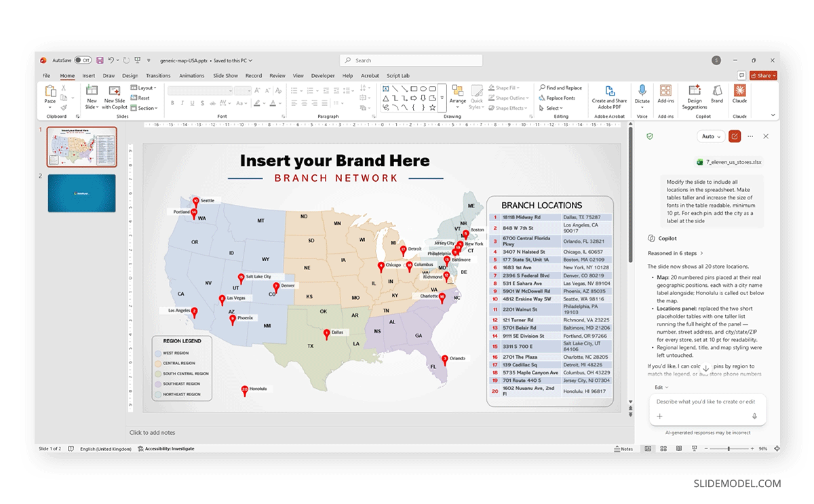
Task: Switch to the Slide Show tab
Action: point(225,76)
